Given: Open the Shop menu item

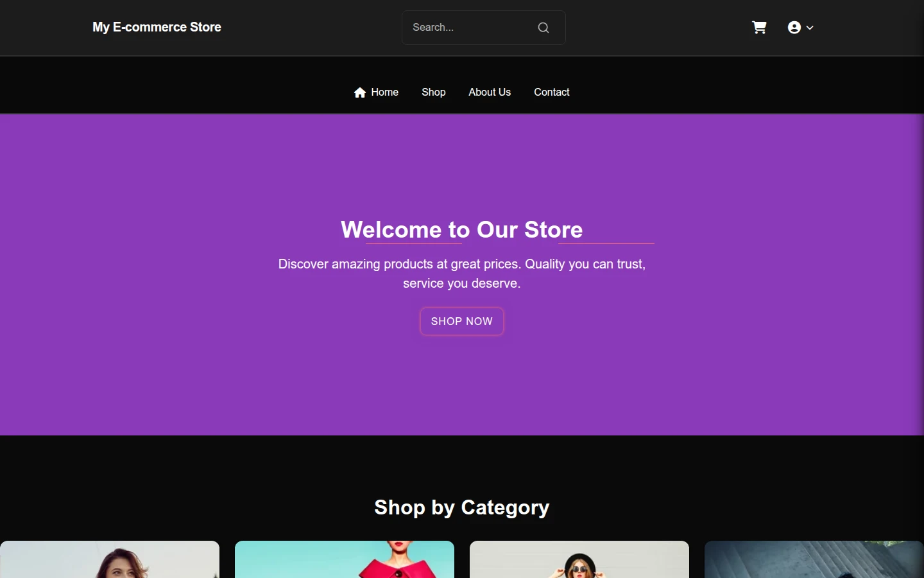Looking at the screenshot, I should tap(434, 92).
